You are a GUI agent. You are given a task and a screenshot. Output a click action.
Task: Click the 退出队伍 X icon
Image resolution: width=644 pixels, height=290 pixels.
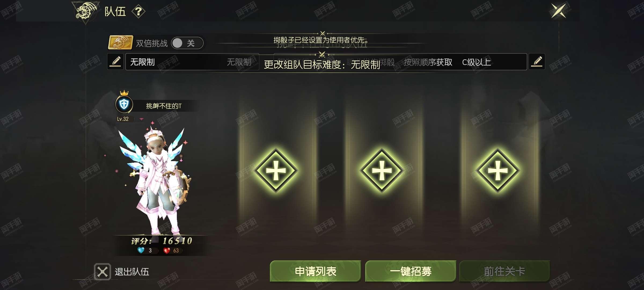102,272
